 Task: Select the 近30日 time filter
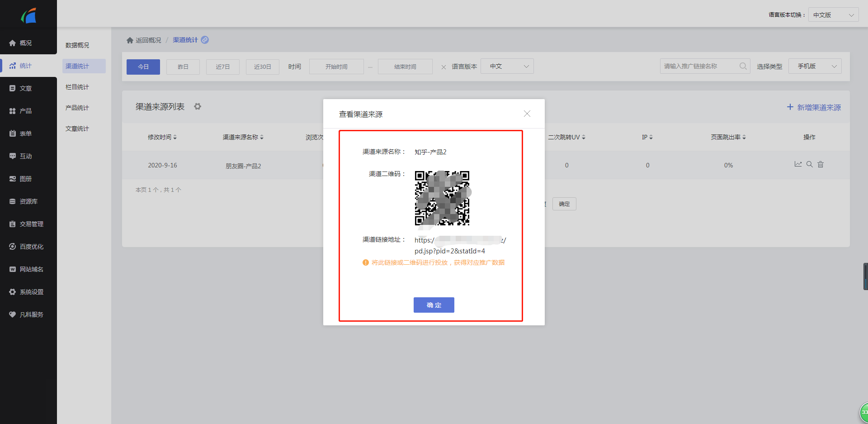point(263,67)
